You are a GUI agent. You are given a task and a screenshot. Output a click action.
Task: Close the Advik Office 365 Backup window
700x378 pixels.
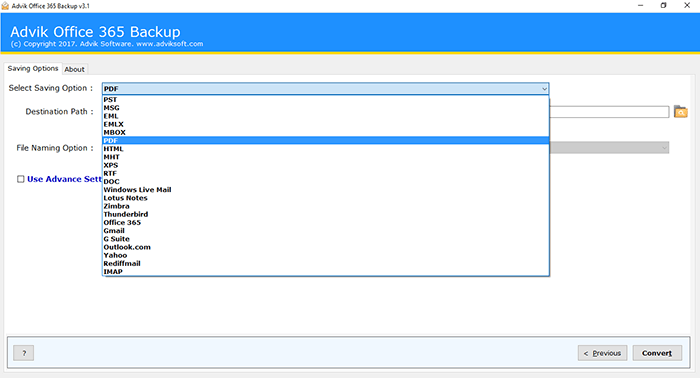[687, 5]
